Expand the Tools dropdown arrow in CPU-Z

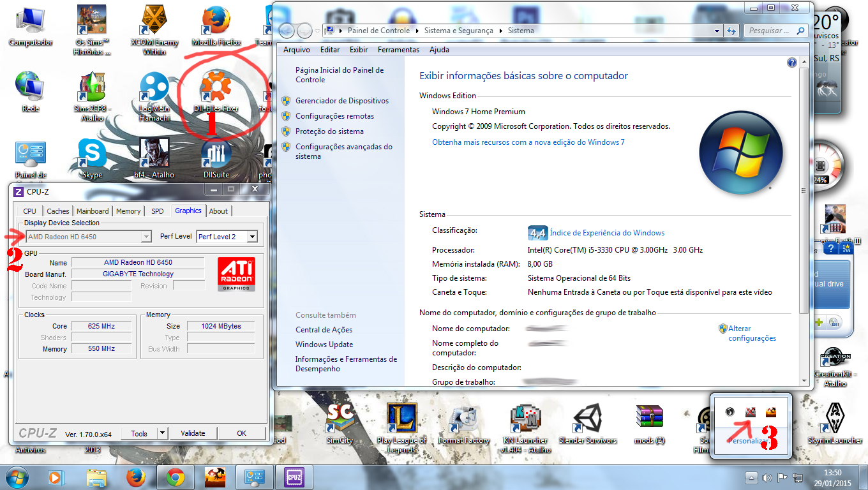click(x=162, y=433)
